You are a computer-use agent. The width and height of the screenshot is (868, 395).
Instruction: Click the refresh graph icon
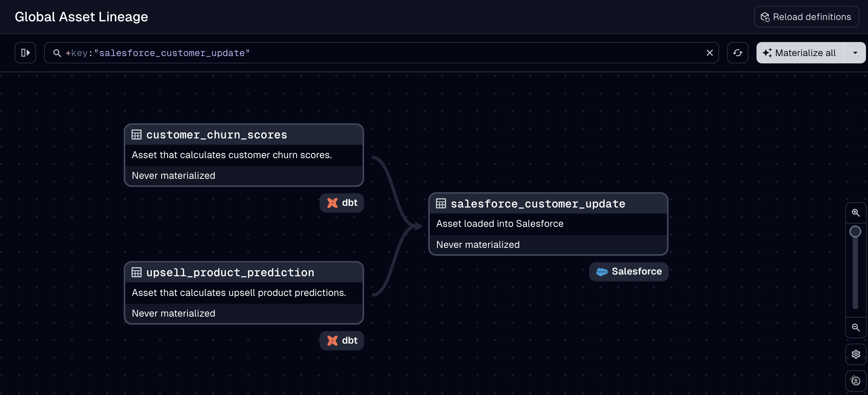(x=737, y=53)
